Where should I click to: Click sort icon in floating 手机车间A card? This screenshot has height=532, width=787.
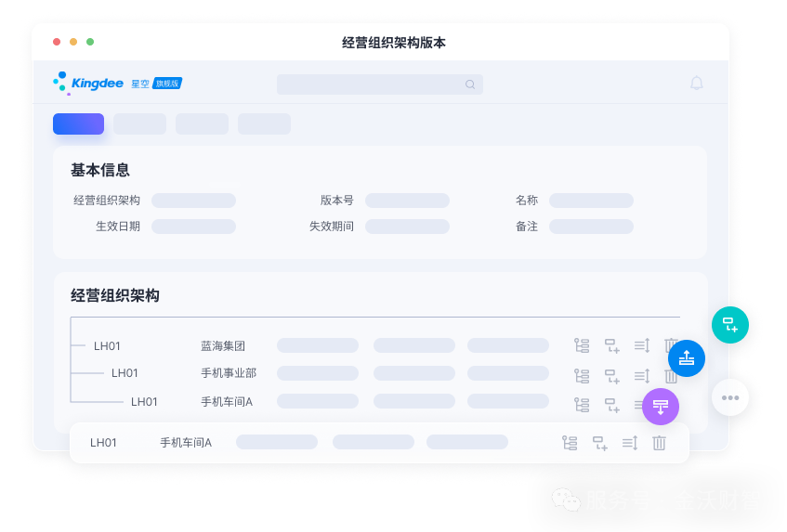[630, 443]
